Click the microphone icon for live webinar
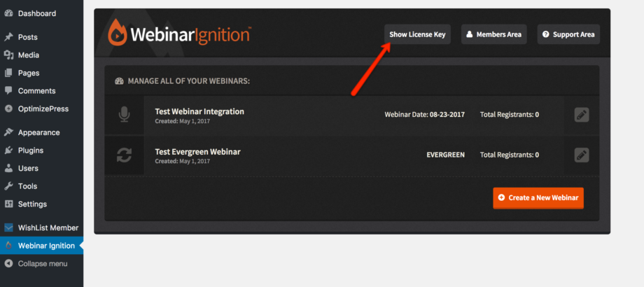The image size is (644, 287). 124,115
